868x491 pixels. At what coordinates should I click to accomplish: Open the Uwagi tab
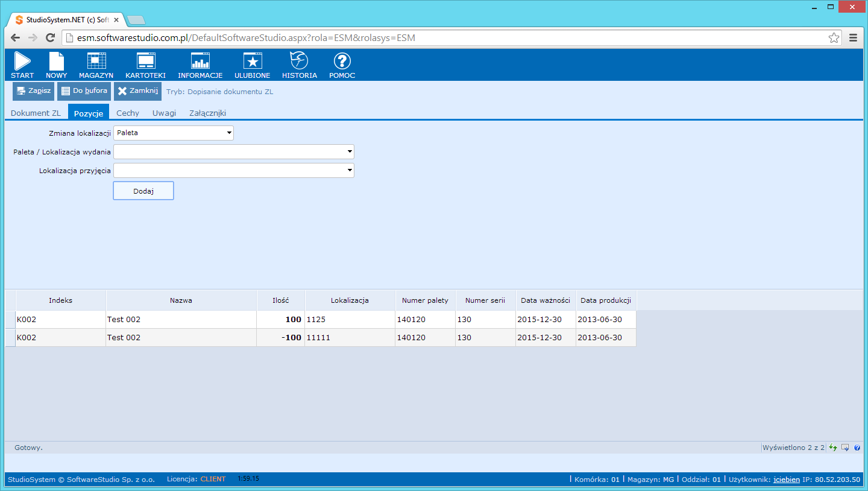(165, 113)
